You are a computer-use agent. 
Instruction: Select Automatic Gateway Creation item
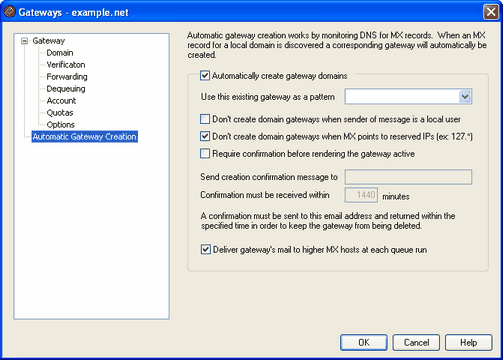tap(85, 137)
